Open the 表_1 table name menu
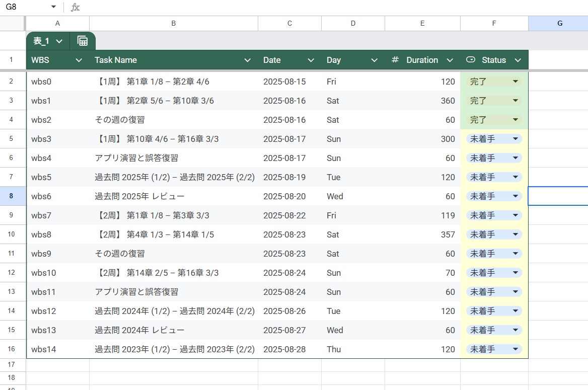The width and height of the screenshot is (588, 390). [48, 41]
